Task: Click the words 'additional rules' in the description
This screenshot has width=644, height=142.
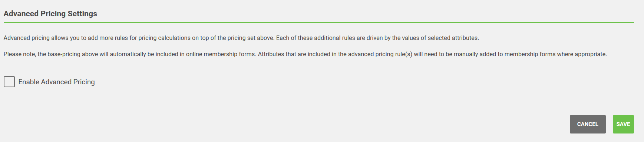Action: click(x=334, y=38)
